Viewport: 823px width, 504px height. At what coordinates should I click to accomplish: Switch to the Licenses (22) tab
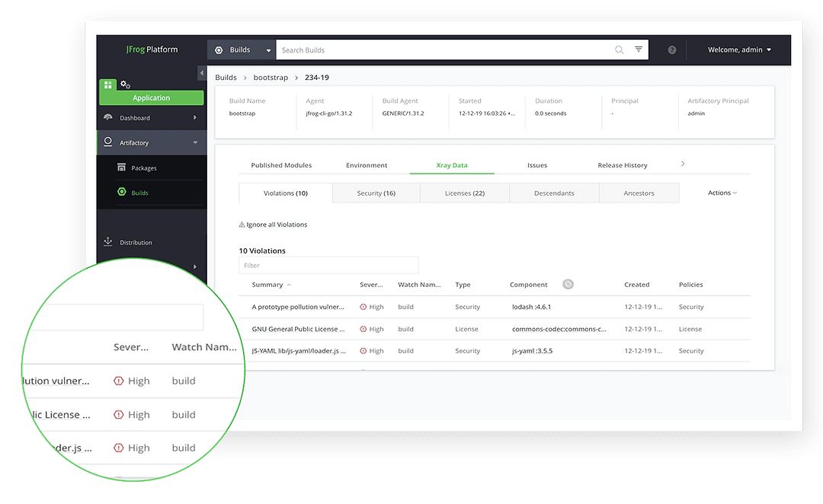[x=464, y=193]
